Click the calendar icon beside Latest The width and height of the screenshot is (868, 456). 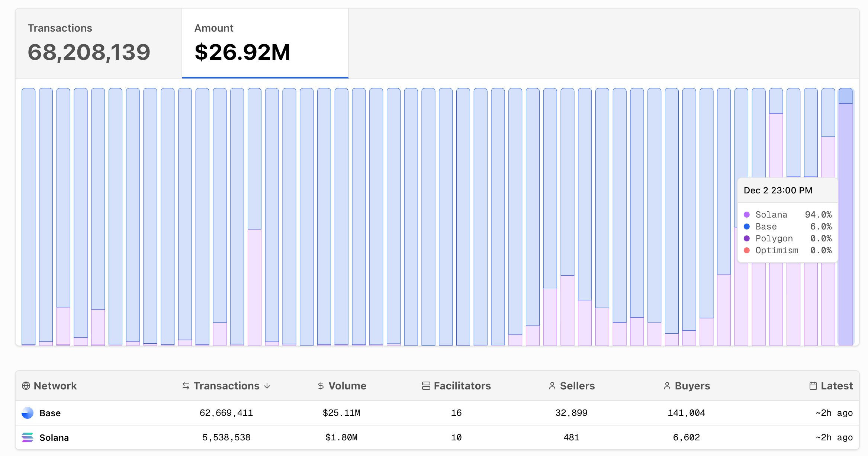click(813, 386)
